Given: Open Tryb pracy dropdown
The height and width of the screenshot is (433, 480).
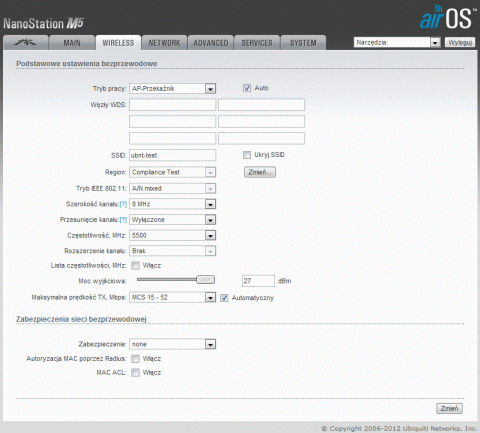Looking at the screenshot, I should click(172, 89).
